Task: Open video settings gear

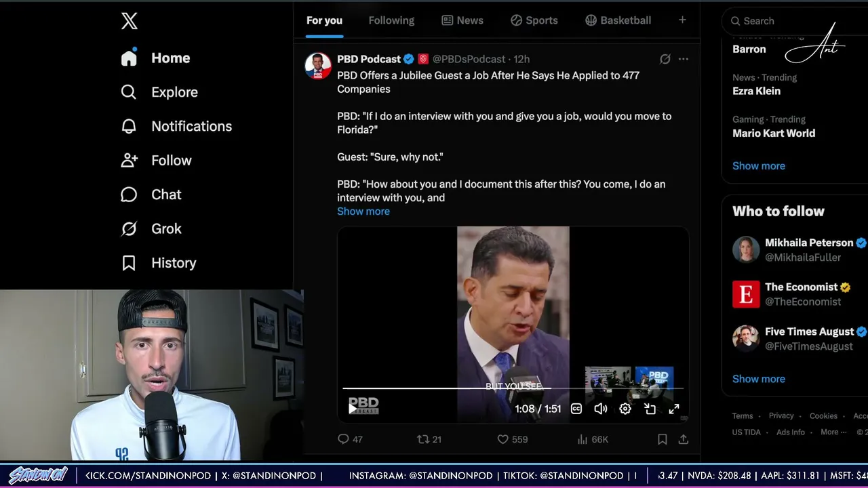Action: tap(625, 409)
